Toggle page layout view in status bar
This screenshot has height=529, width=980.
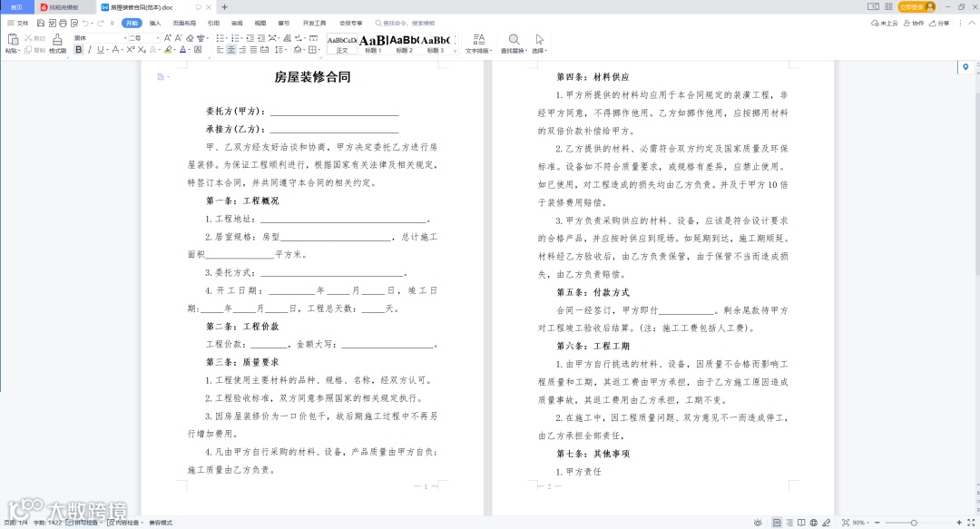[x=777, y=522]
